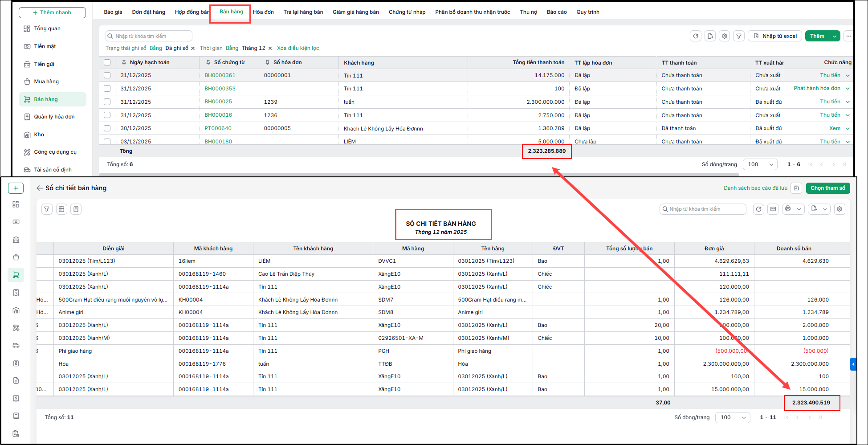Expand actions arrow beside Phát hành hóa đơn

848,89
